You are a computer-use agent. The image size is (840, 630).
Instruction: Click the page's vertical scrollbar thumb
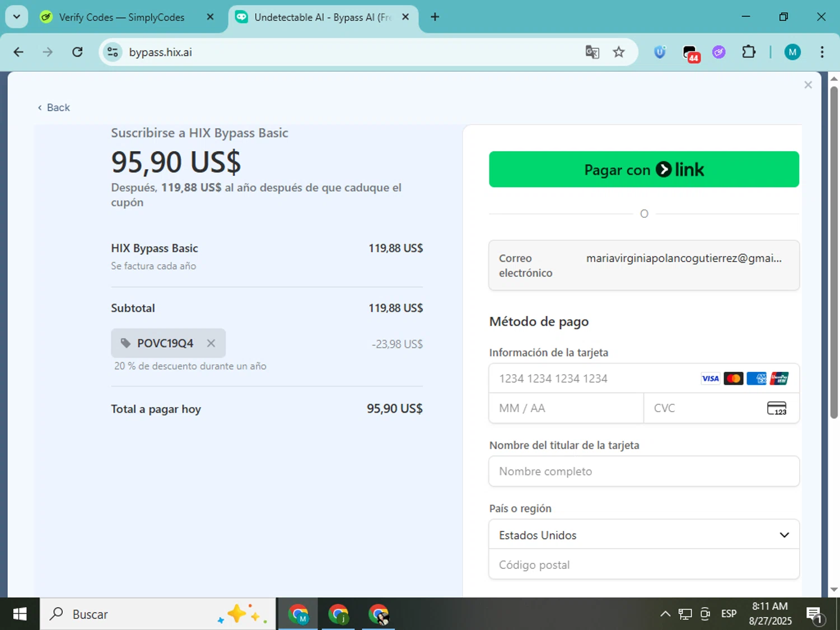[x=834, y=252]
